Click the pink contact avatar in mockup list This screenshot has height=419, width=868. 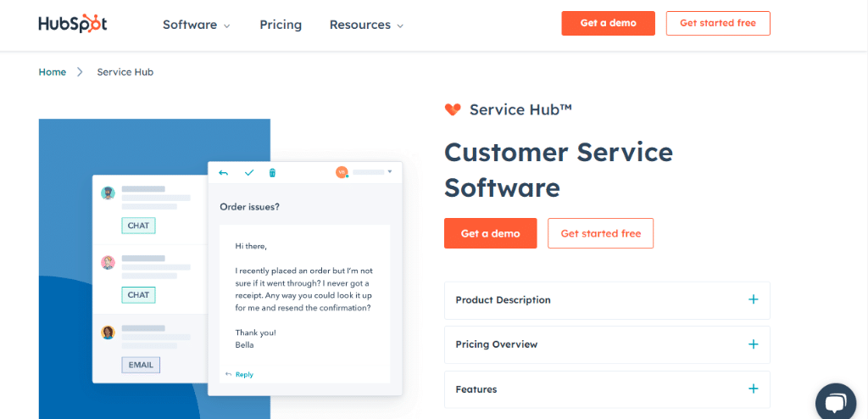pyautogui.click(x=108, y=263)
